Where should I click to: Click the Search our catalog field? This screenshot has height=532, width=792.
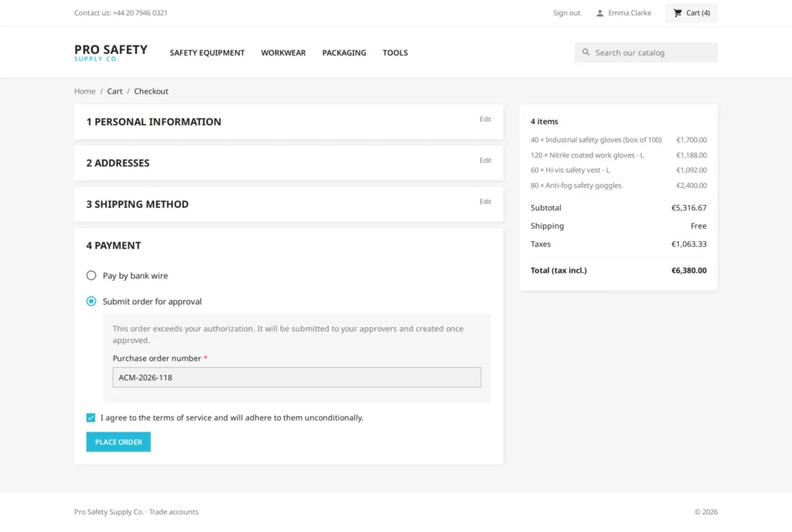coord(646,53)
